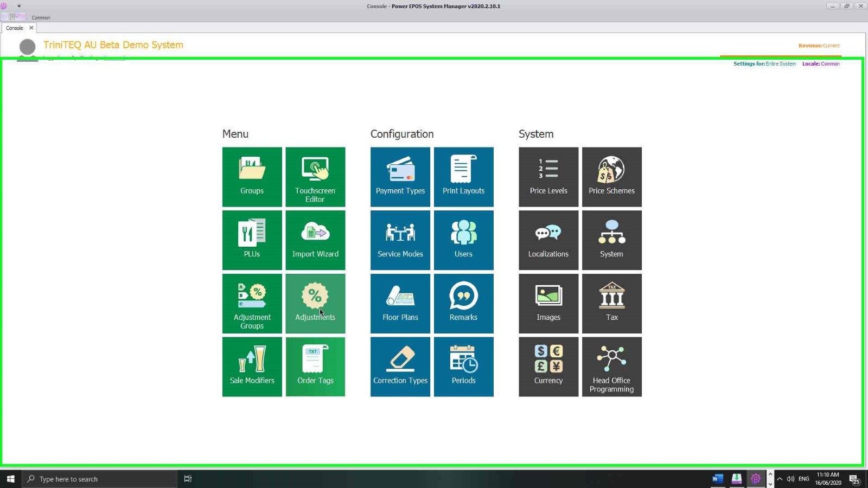
Task: Open the System tile
Action: pos(611,240)
